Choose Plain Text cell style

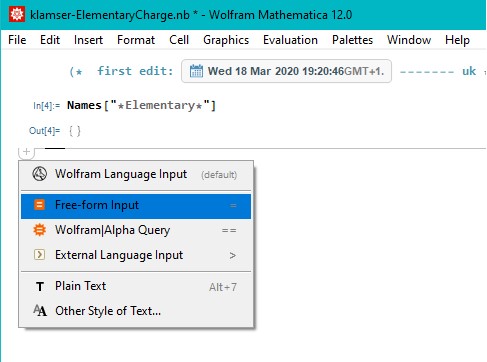(136, 286)
